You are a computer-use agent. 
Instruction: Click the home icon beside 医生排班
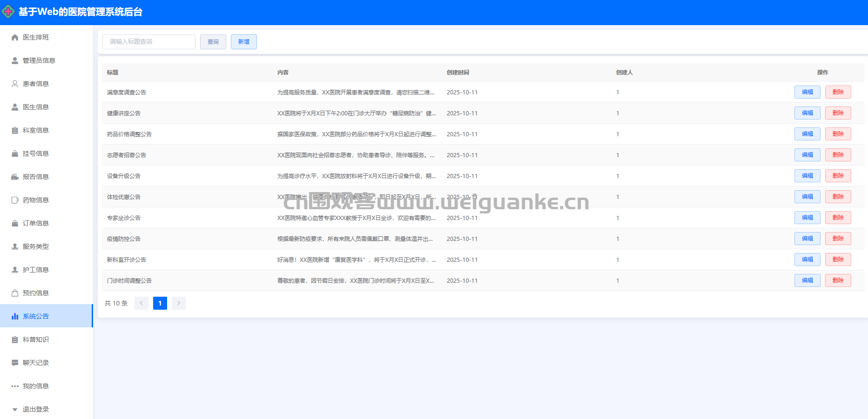15,37
